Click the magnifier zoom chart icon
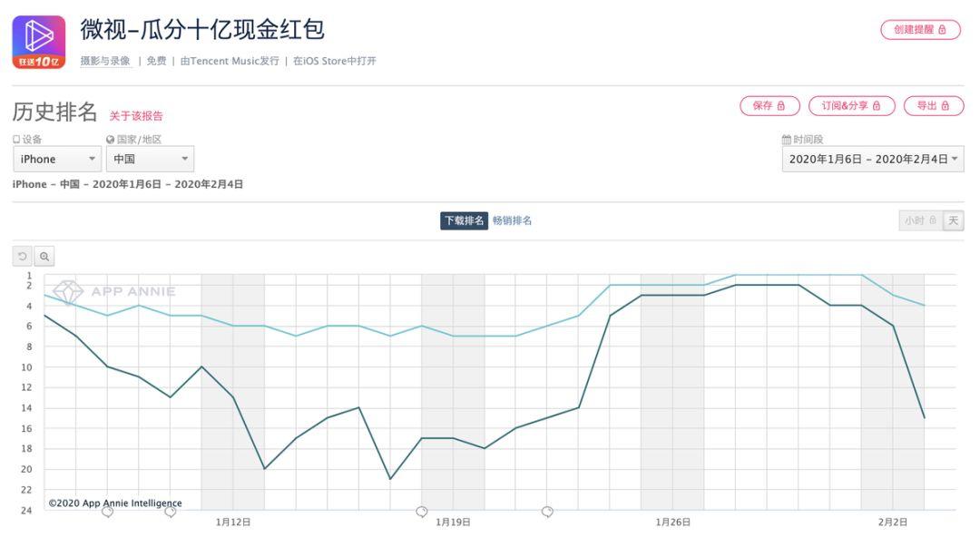Image resolution: width=980 pixels, height=537 pixels. (x=44, y=257)
